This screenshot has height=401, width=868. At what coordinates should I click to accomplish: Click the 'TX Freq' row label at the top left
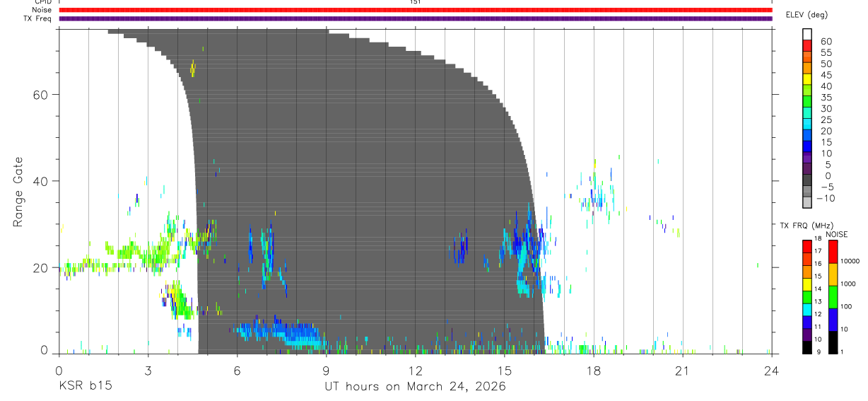click(x=39, y=18)
